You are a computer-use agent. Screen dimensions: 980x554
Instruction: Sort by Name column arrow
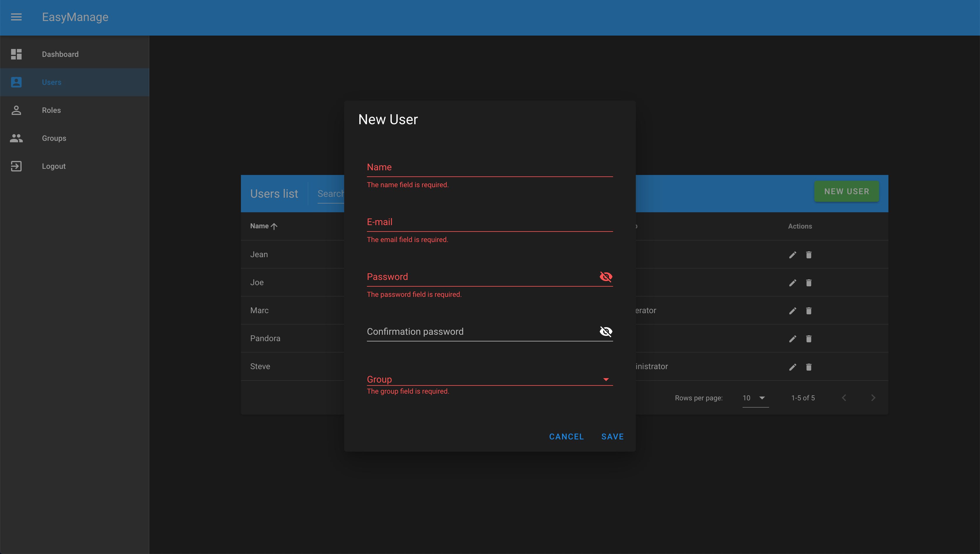pyautogui.click(x=274, y=226)
